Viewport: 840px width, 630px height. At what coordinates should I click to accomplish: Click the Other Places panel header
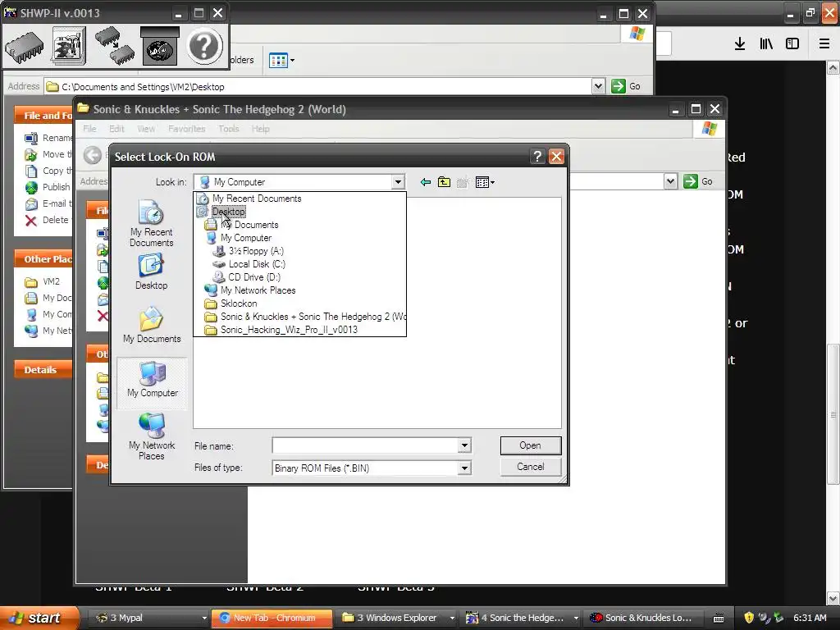[x=43, y=258]
